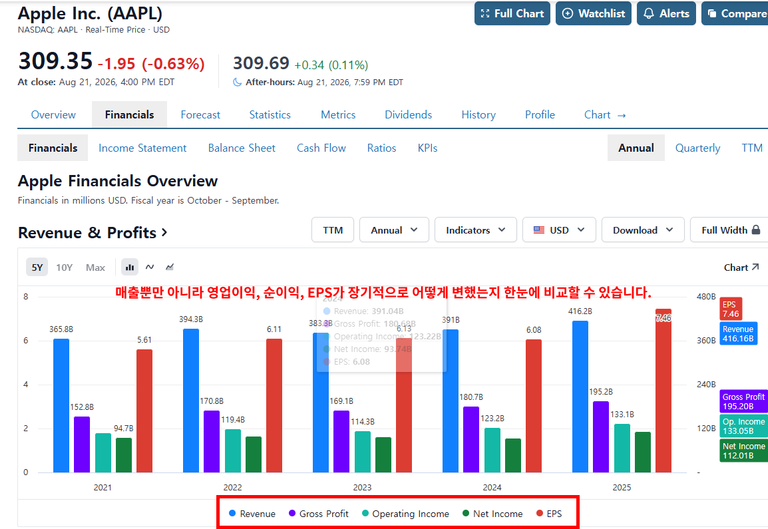Click the Op. Income 133.05B axis label
Viewport: 768px width, 529px height.
(x=744, y=426)
